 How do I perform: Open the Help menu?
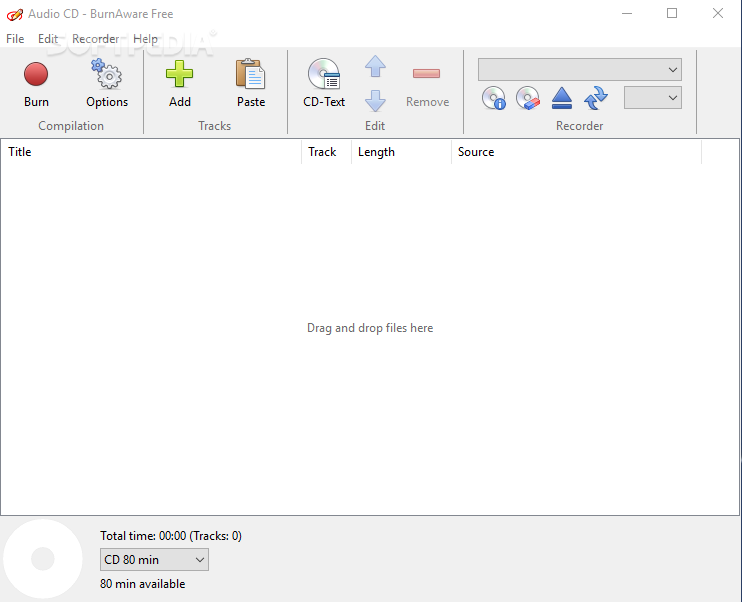tap(145, 39)
